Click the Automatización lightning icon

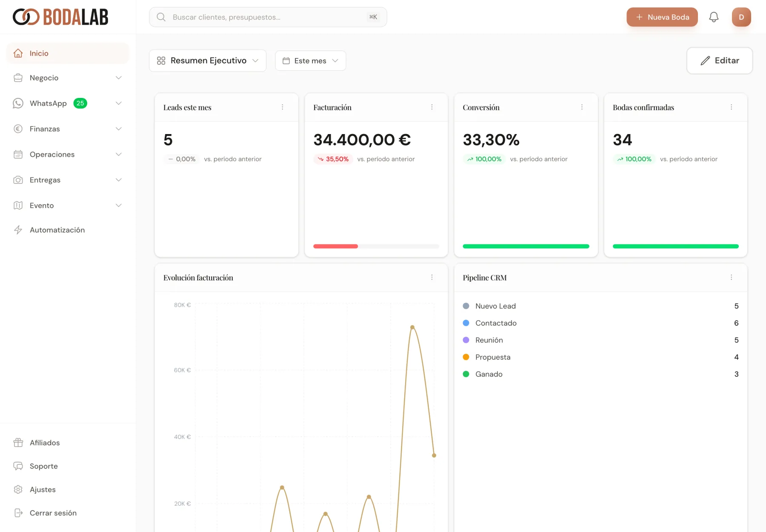pos(18,230)
